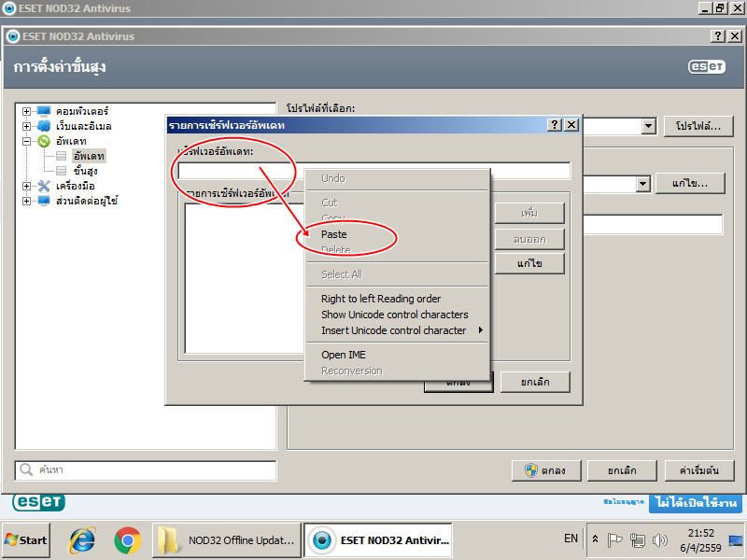Select ขั้นสูง in the tree

pyautogui.click(x=85, y=171)
